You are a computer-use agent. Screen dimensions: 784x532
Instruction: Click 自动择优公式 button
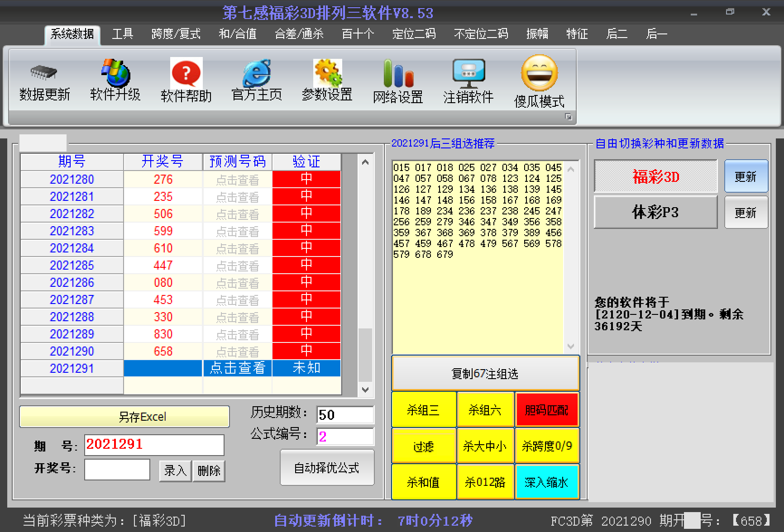click(x=327, y=467)
